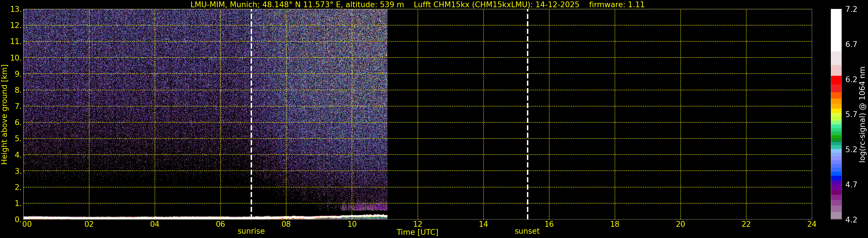Select the 'sunrise' label below the axis

[251, 231]
